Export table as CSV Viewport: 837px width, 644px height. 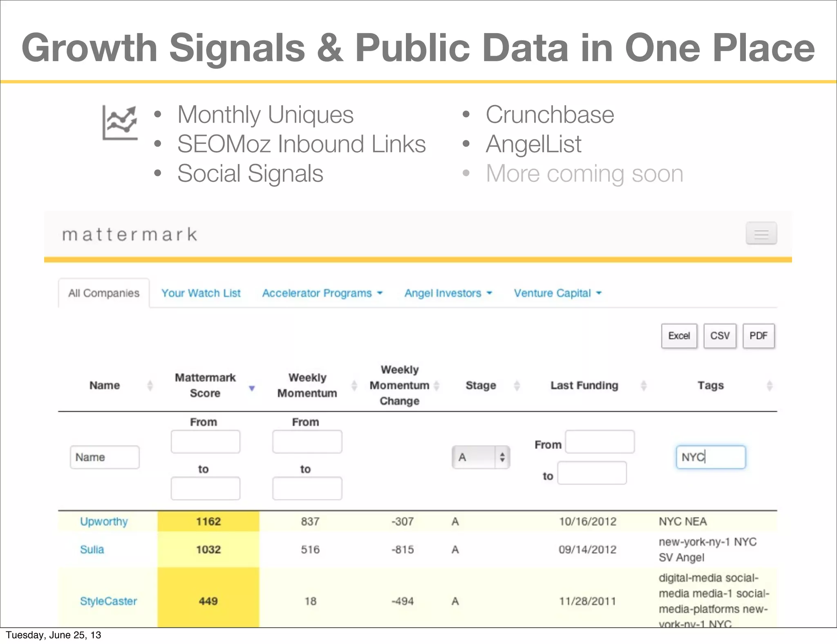pyautogui.click(x=719, y=336)
